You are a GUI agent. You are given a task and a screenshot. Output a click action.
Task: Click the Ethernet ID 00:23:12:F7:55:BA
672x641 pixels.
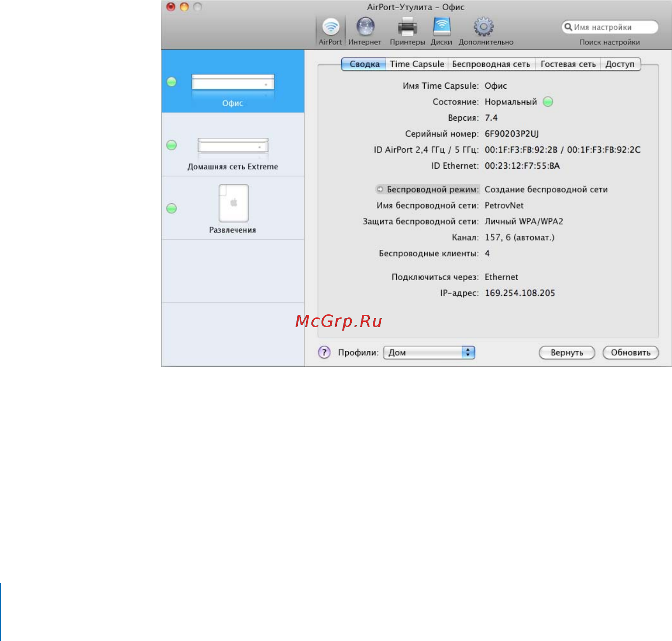pyautogui.click(x=522, y=166)
